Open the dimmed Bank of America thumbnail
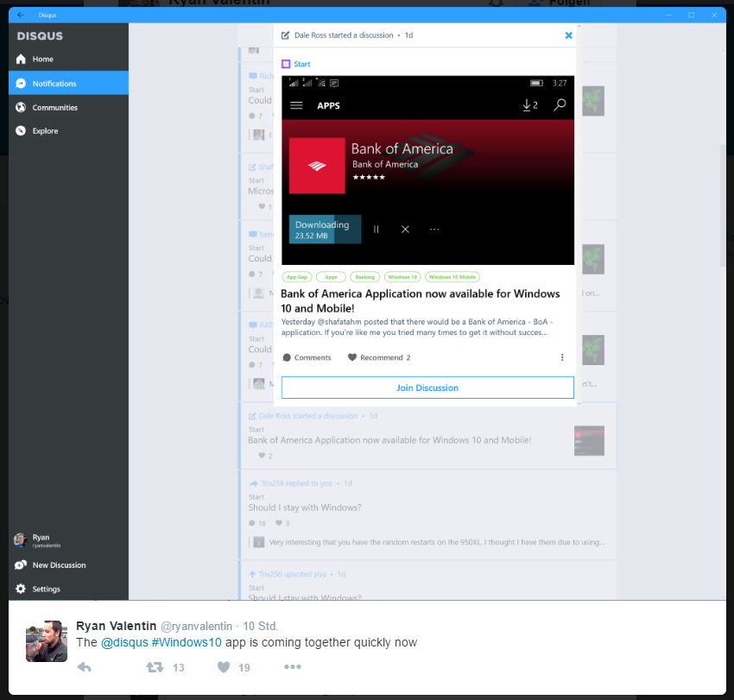Screen dimensions: 734x700 pos(589,440)
